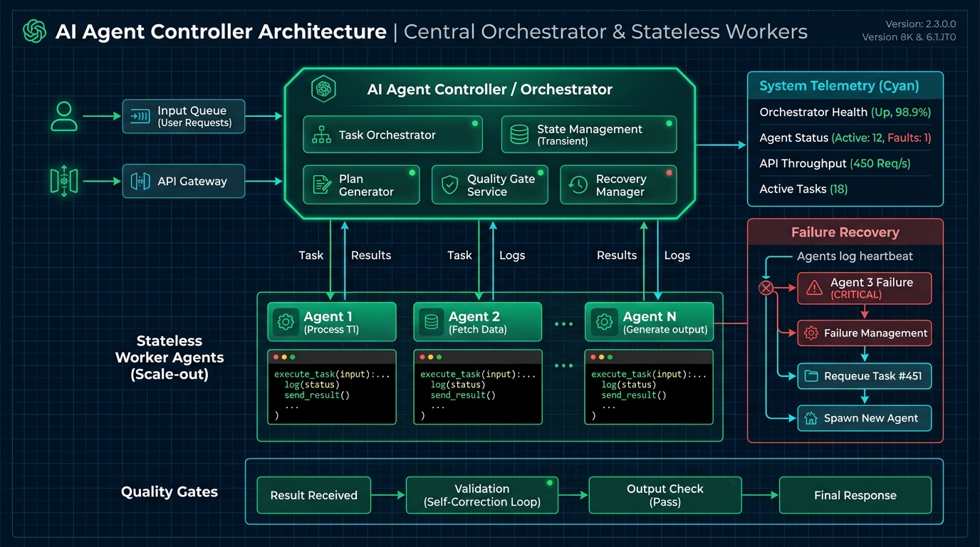Click the Recovery Manager clock icon

coord(578,185)
